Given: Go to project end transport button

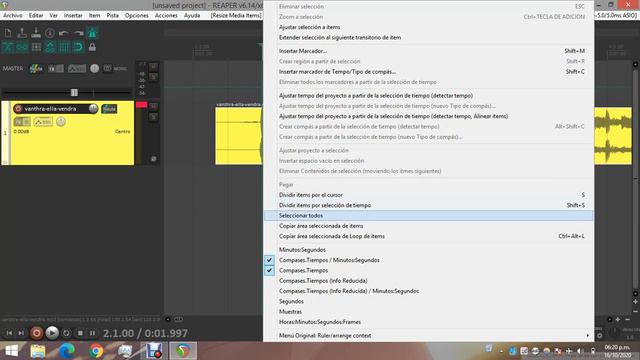Looking at the screenshot, I should (21, 333).
